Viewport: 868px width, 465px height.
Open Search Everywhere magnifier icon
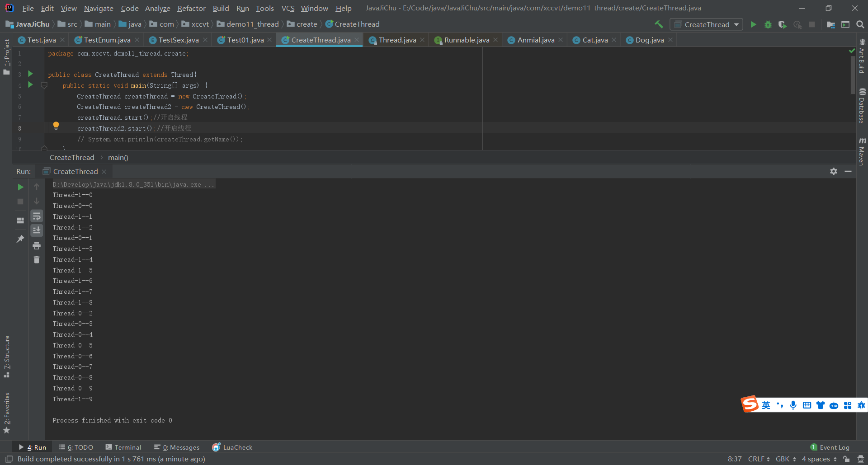(860, 24)
